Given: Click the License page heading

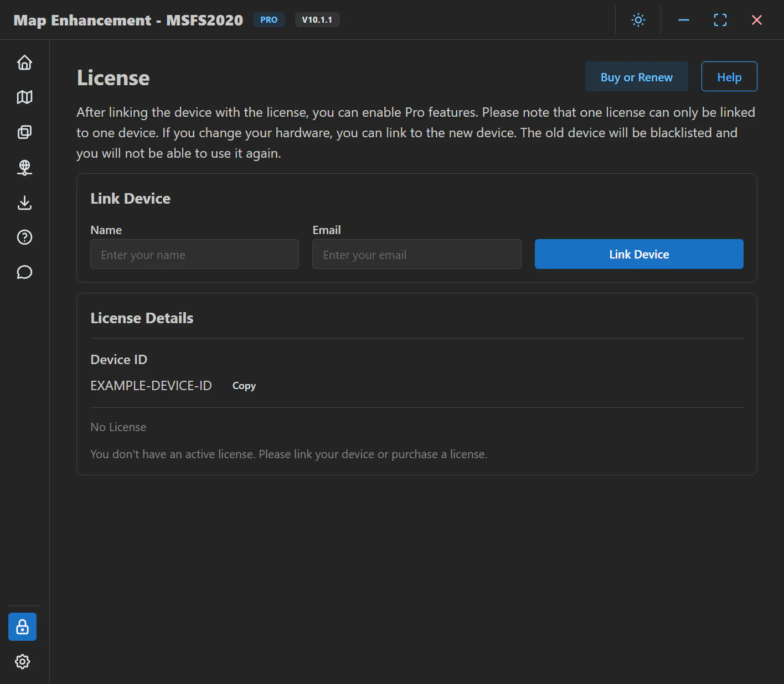Looking at the screenshot, I should click(x=114, y=78).
